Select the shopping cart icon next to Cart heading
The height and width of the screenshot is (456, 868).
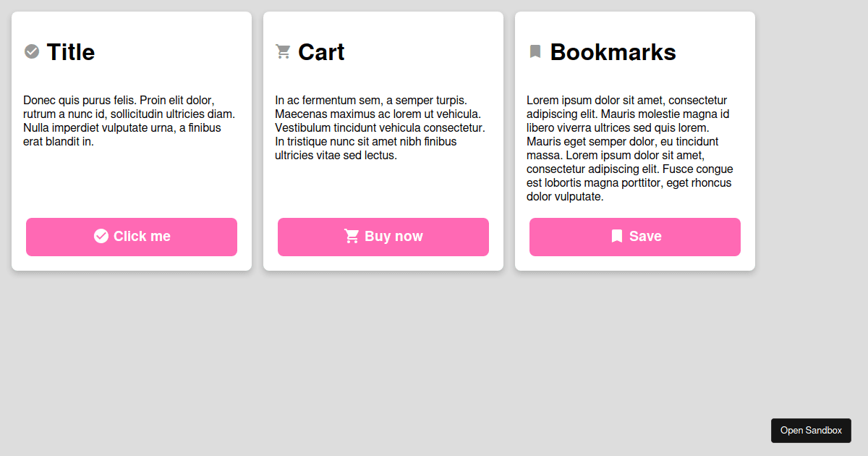pos(282,51)
